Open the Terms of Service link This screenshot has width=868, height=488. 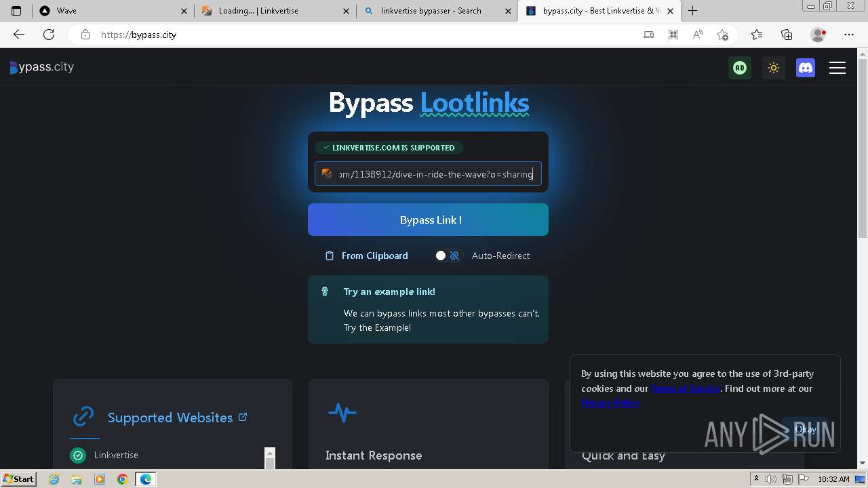click(x=686, y=388)
